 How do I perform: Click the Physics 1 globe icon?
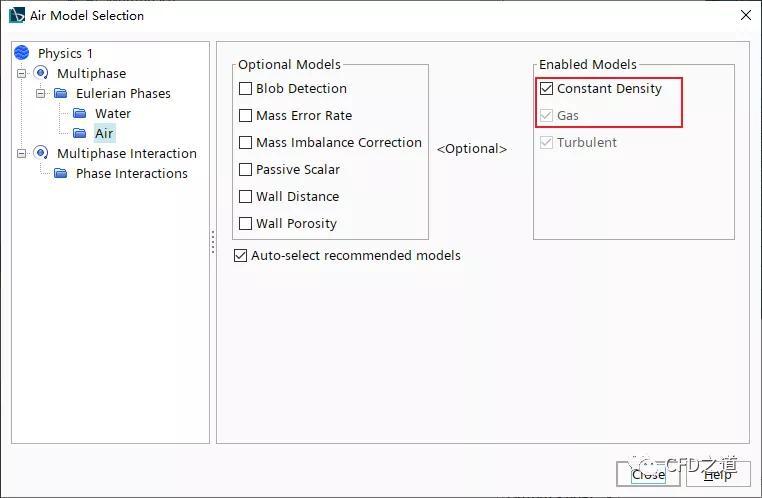click(22, 52)
